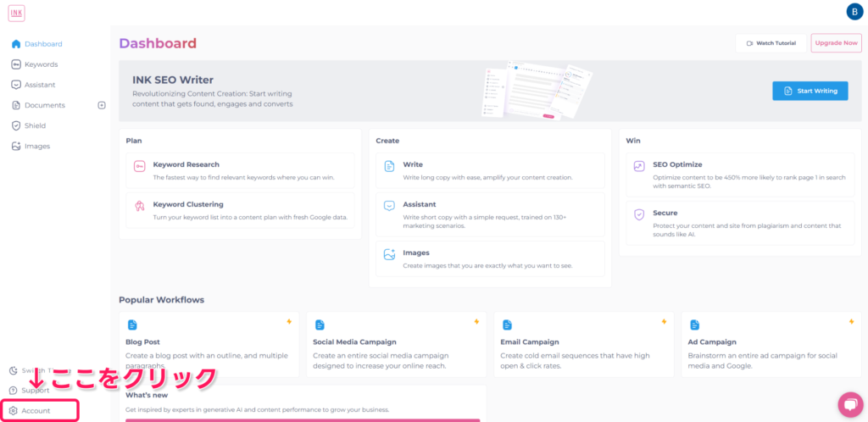Click the Support question mark icon
The width and height of the screenshot is (868, 422).
[14, 391]
